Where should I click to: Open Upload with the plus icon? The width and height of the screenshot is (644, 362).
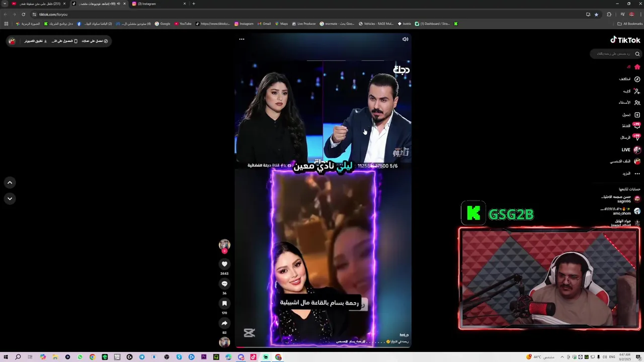[637, 115]
